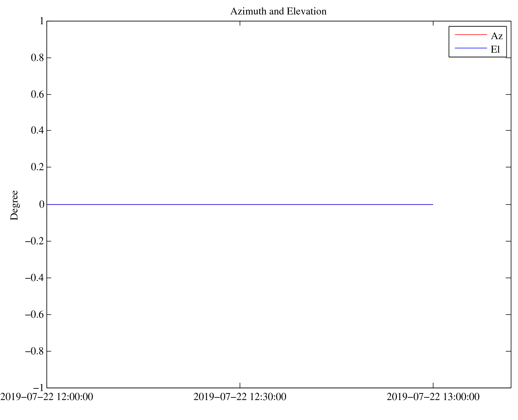The width and height of the screenshot is (518, 420).
Task: Click the y-axis tick label 1 at top
Action: pos(42,21)
